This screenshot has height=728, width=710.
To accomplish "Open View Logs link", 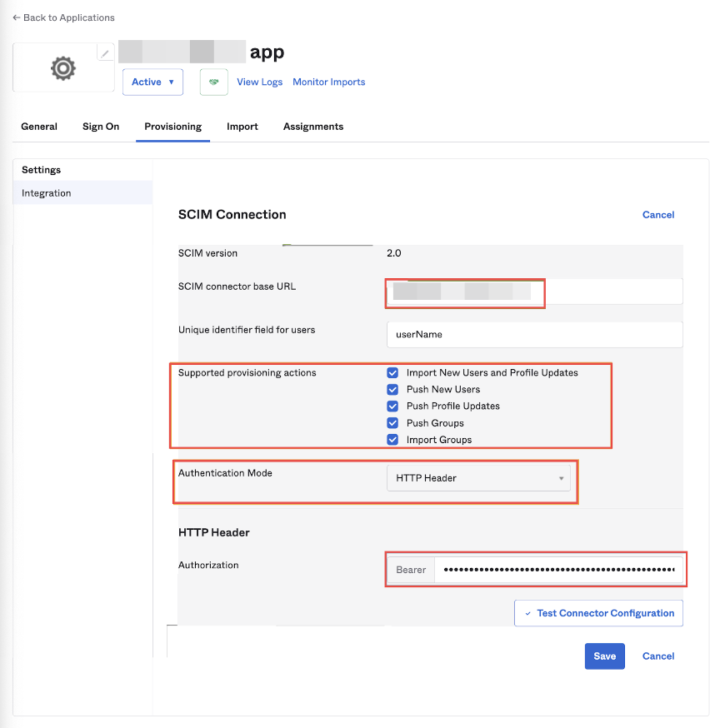I will pyautogui.click(x=259, y=82).
